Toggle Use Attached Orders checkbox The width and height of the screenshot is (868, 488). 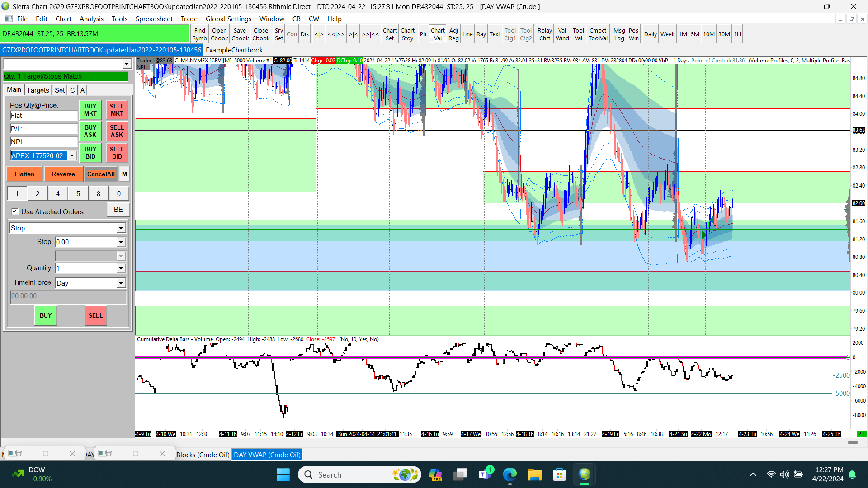(15, 211)
